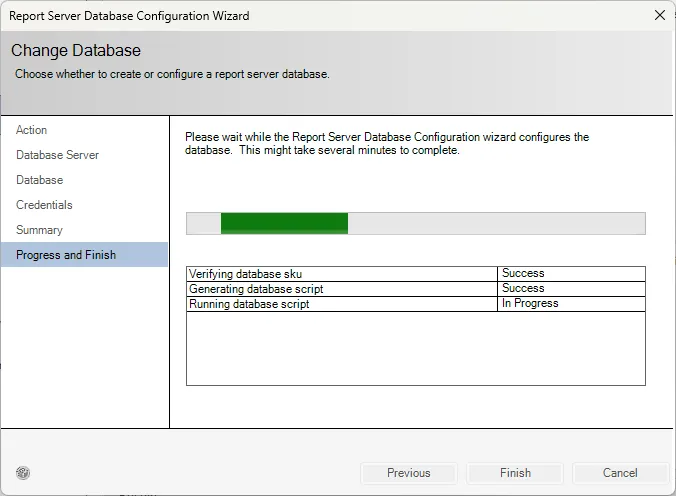Click the 'In Progress' status cell
676x496 pixels.
click(571, 304)
